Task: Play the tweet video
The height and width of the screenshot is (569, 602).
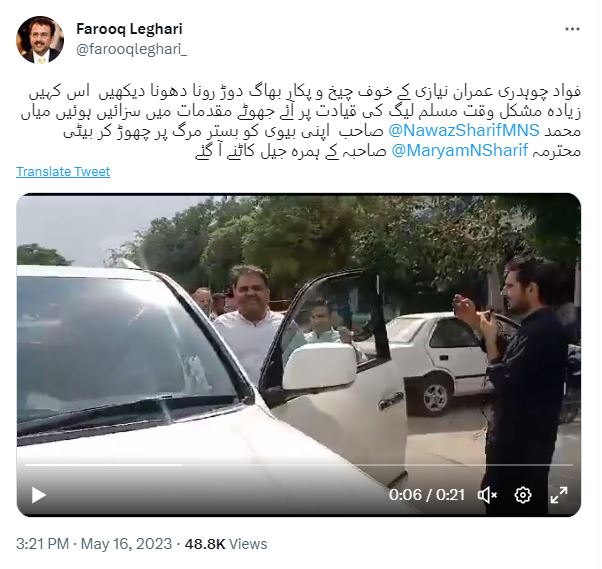Action: click(38, 495)
